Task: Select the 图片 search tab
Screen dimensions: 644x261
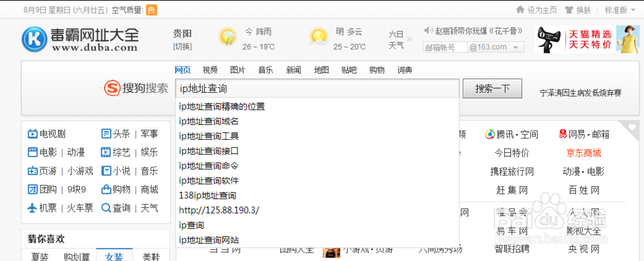Action: click(238, 70)
